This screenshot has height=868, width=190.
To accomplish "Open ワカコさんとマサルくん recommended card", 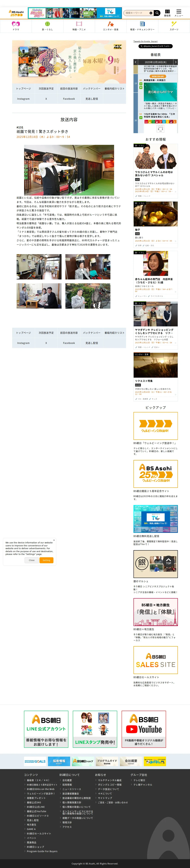I will tap(156, 171).
